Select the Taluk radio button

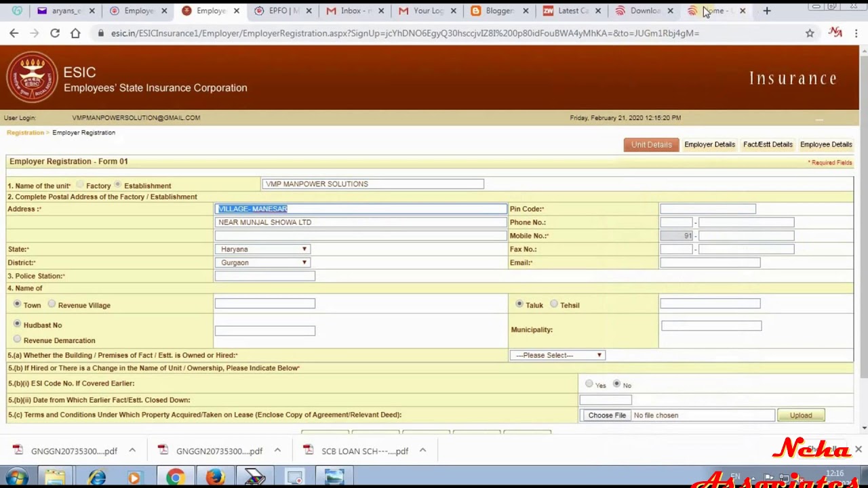point(519,304)
